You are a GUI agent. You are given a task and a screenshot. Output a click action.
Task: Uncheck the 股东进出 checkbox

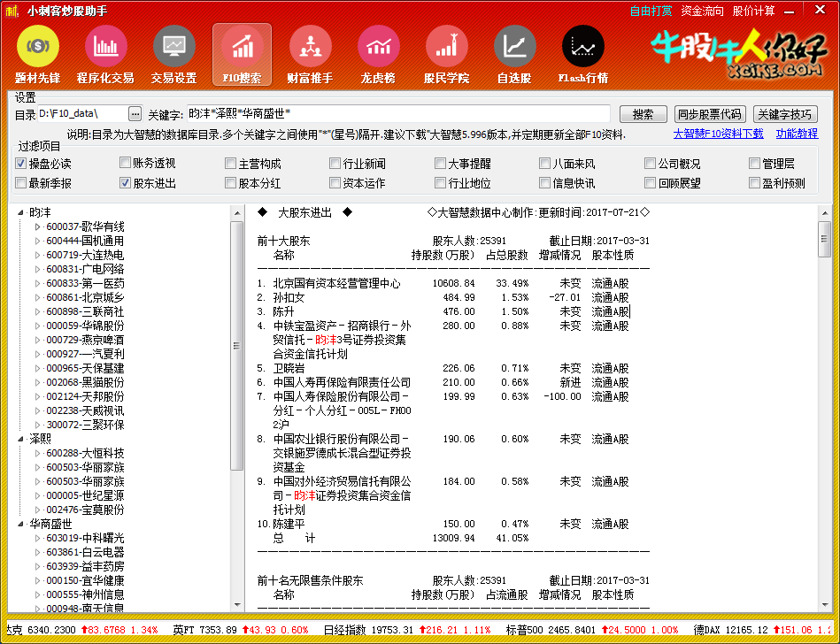(125, 183)
